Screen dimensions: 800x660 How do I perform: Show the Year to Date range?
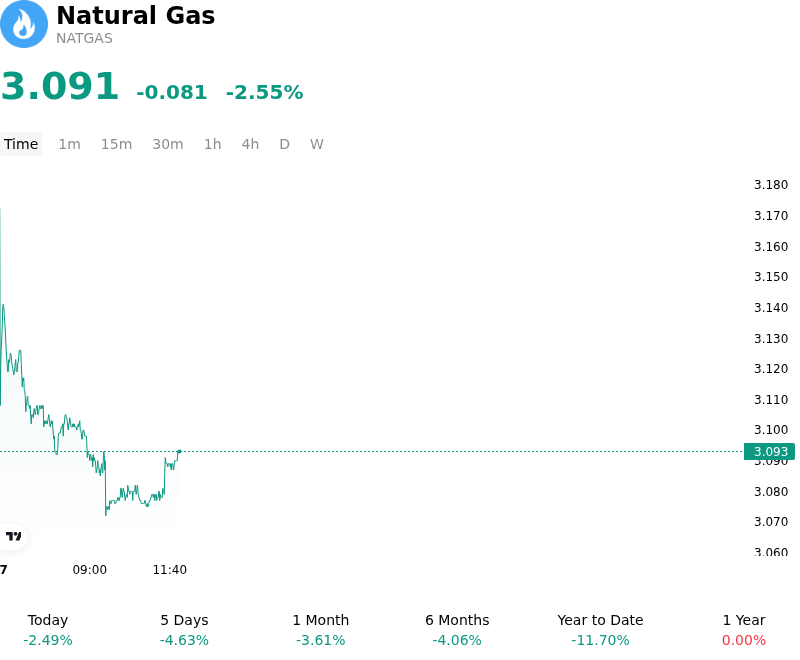click(600, 630)
